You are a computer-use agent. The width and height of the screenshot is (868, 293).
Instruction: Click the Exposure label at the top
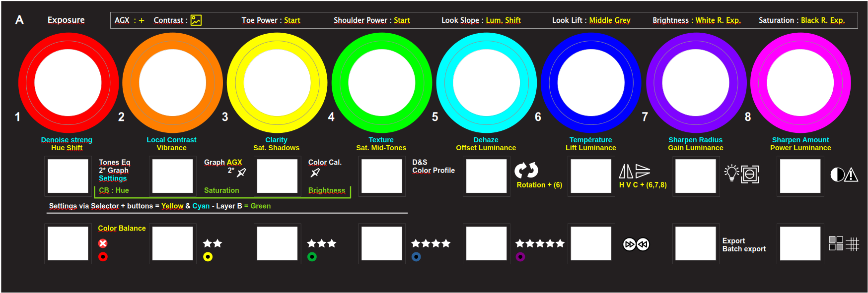[x=66, y=20]
